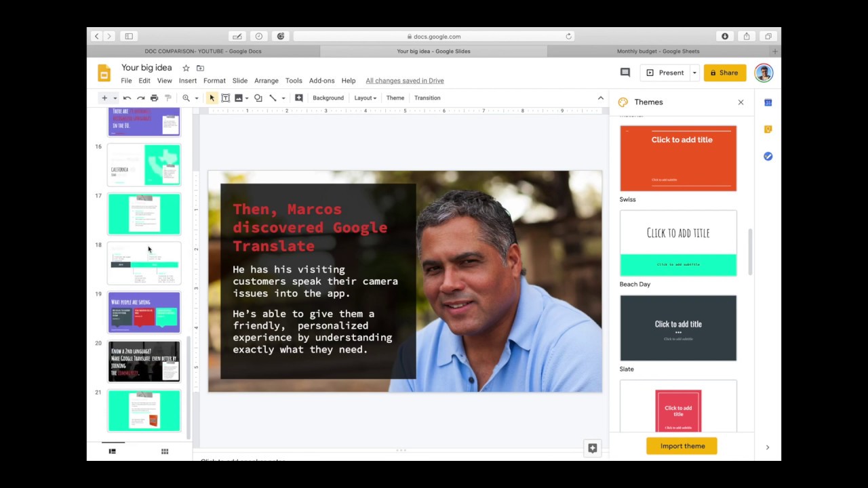Click the Background toolbar button
Viewport: 868px width, 488px height.
tap(328, 98)
